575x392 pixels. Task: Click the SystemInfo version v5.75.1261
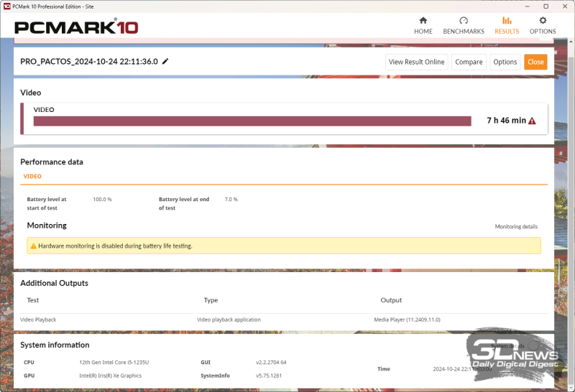coord(269,375)
